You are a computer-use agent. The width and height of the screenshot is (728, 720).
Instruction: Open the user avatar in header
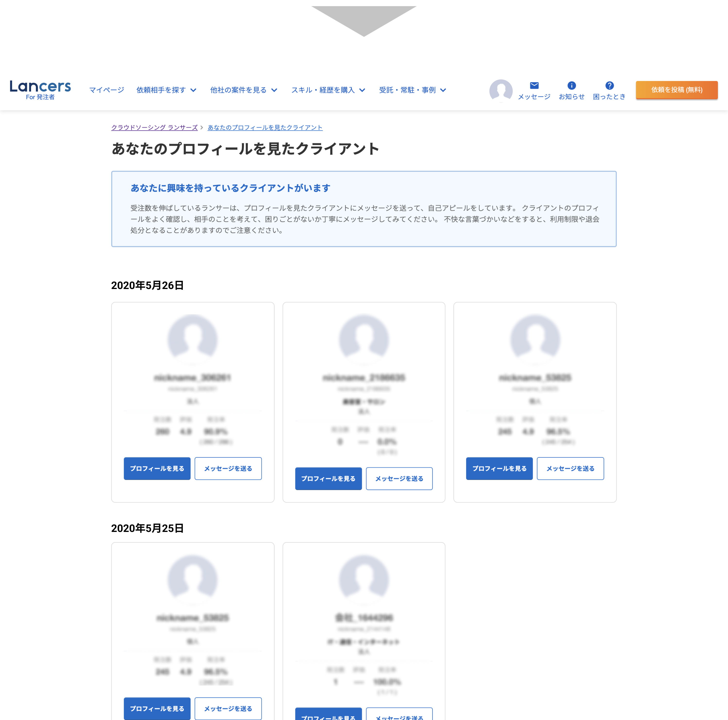(501, 91)
